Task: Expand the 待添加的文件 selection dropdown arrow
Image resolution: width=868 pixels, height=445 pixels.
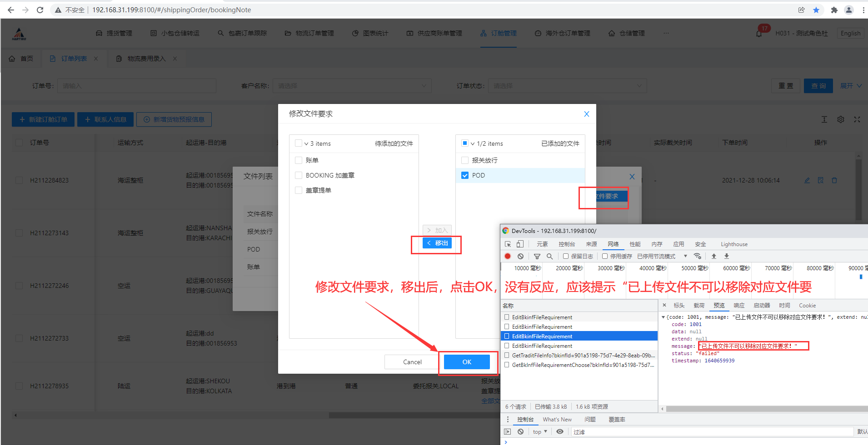Action: (306, 143)
